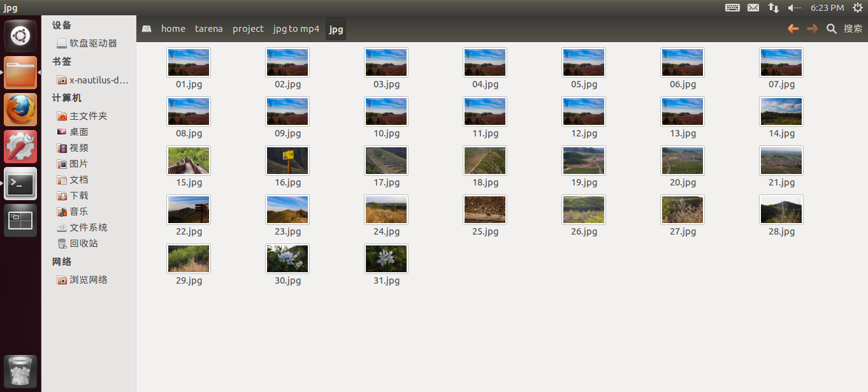Go to home in path bar

[x=173, y=29]
